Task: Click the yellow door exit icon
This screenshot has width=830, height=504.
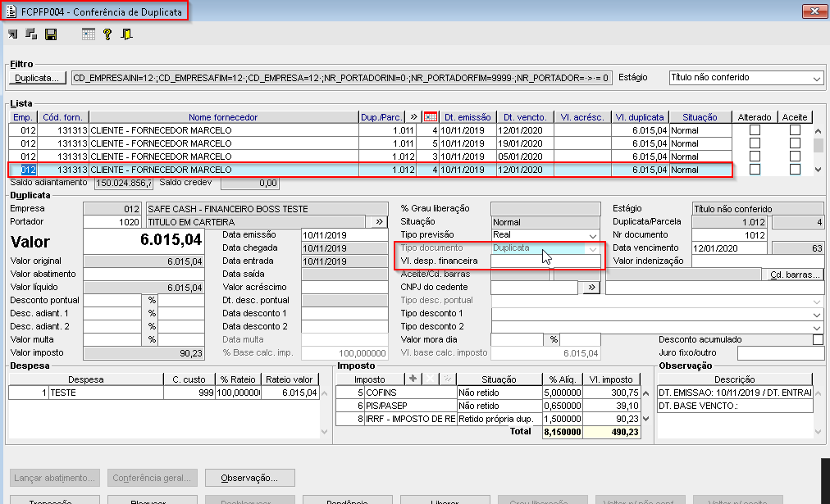Action: point(126,34)
